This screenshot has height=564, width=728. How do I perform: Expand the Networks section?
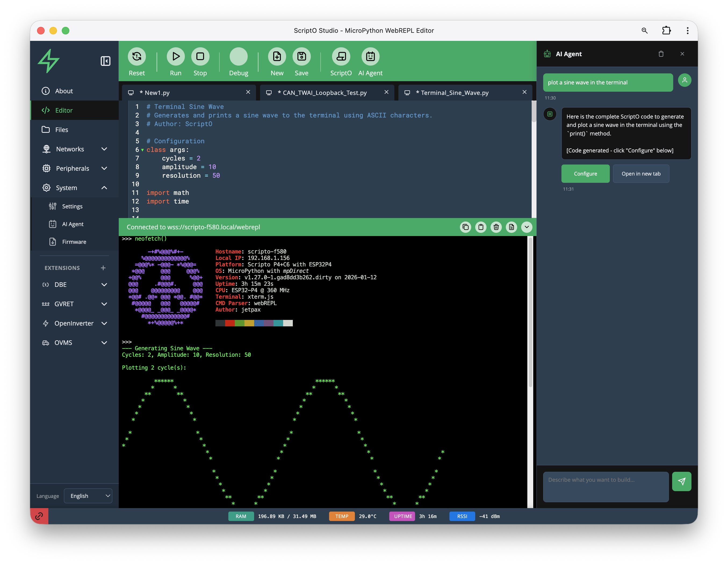point(104,149)
